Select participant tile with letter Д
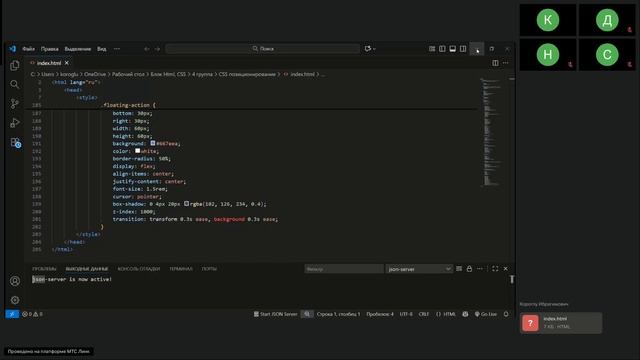Screen dimensions: 640x360 coord(607,20)
